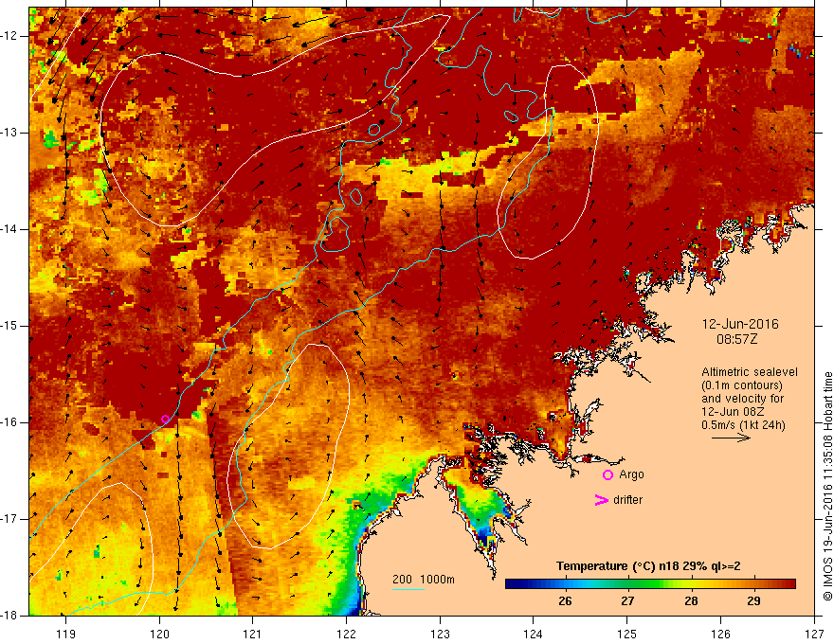
Task: Click the colour bar tick label 26
Action: coord(565,601)
